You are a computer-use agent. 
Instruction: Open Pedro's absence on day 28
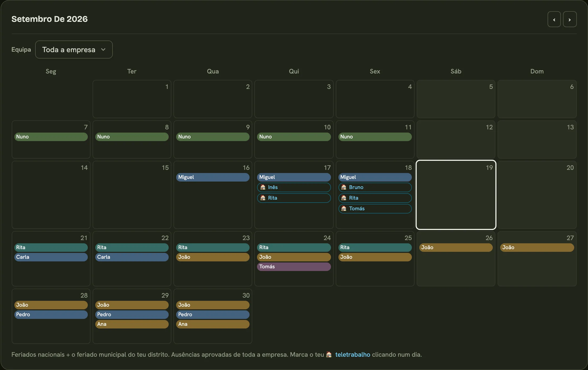tap(51, 314)
